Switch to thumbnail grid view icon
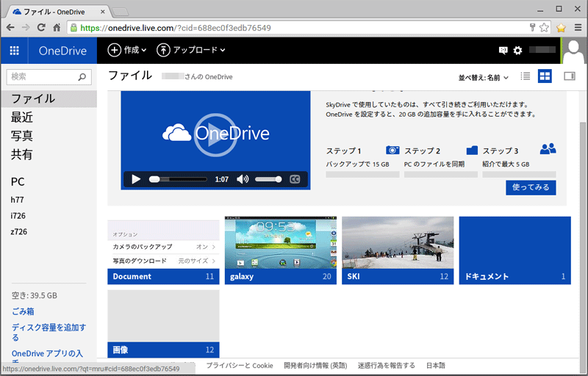The width and height of the screenshot is (588, 376). 545,76
